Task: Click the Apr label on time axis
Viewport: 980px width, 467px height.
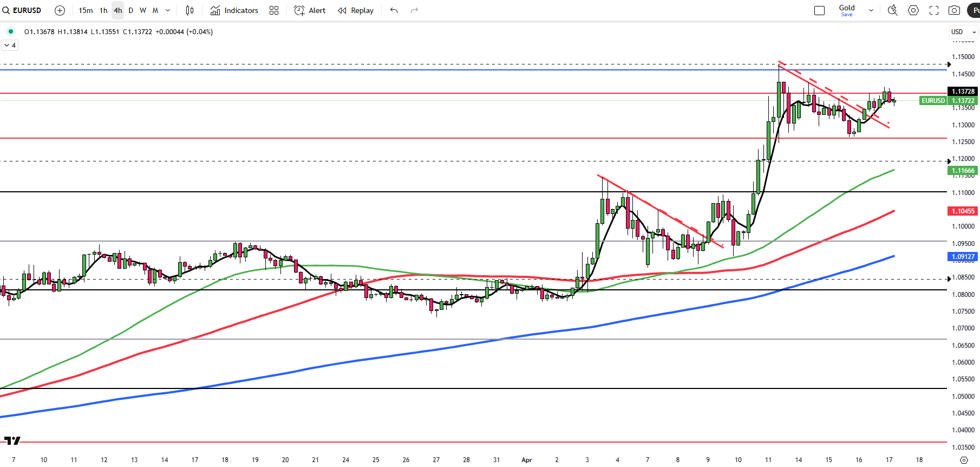Action: coord(527,460)
